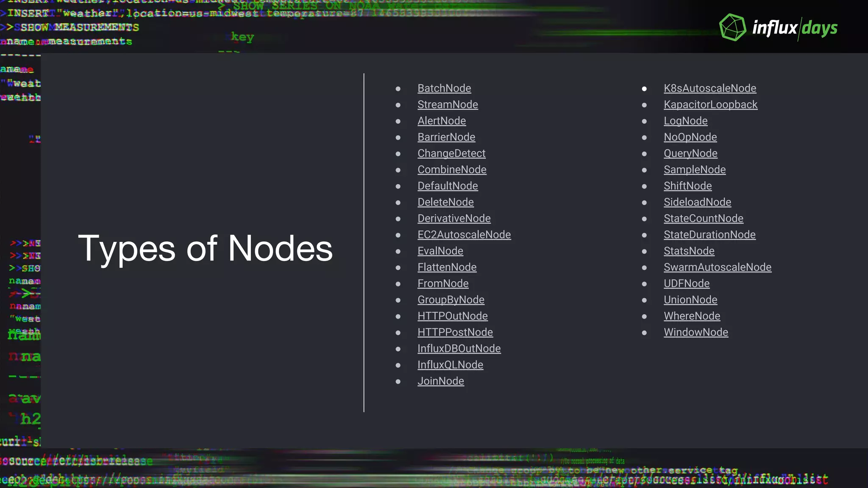Viewport: 868px width, 488px height.
Task: Follow the BarrierNode link
Action: pyautogui.click(x=446, y=137)
